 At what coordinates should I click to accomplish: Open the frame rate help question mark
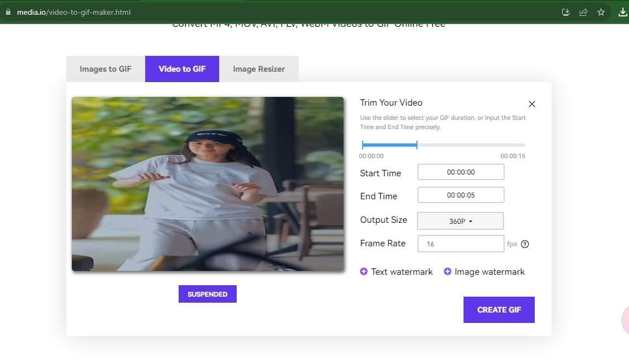click(525, 244)
